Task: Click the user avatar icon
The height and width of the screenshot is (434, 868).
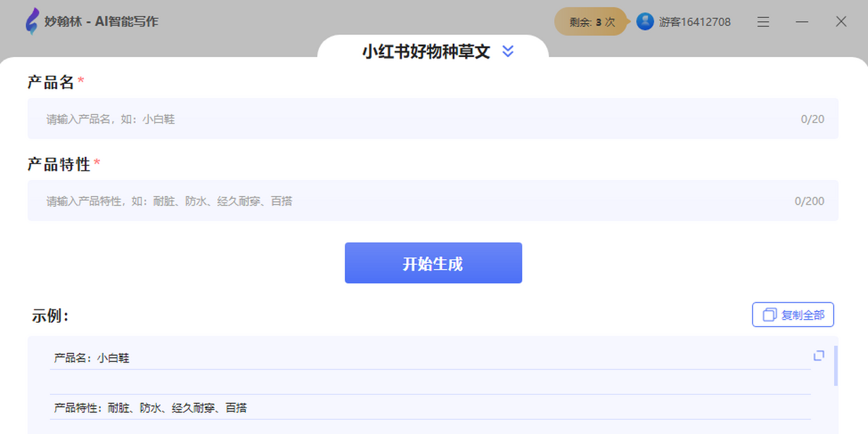Action: (x=645, y=22)
